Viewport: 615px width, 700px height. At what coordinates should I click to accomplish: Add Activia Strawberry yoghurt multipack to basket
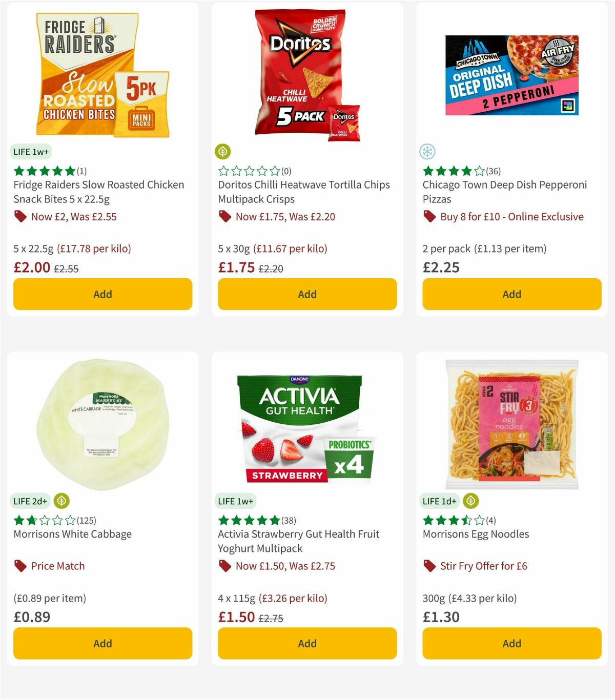[x=306, y=643]
